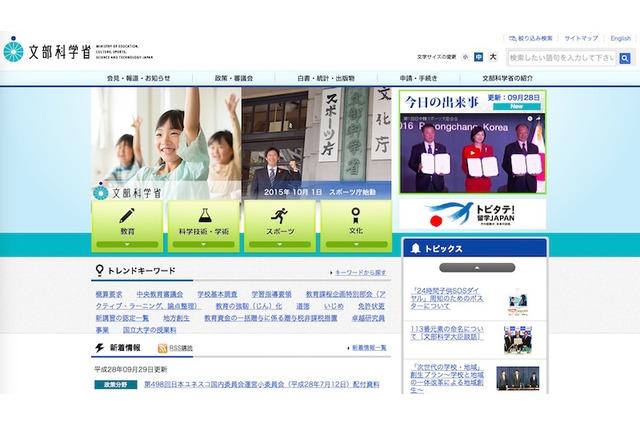Switch to the English site
Screen dimensions: 640x426
tap(620, 38)
